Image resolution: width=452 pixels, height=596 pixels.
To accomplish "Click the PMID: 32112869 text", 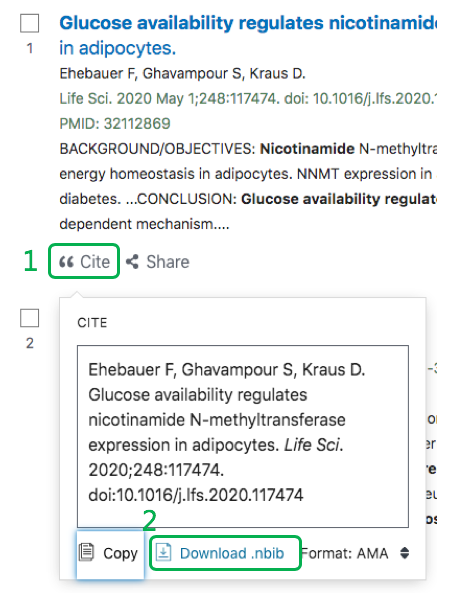I will [x=115, y=124].
